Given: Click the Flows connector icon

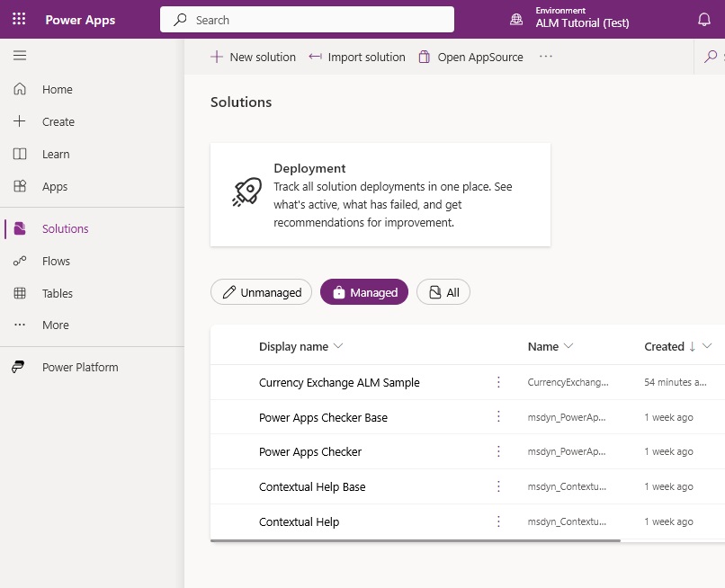Looking at the screenshot, I should click(x=20, y=261).
